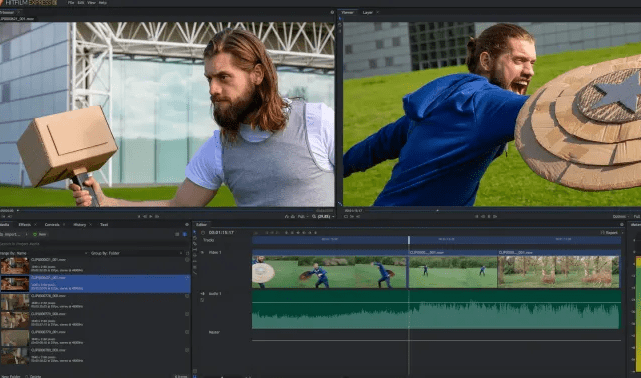Open Media panel settings gear icon

click(187, 224)
